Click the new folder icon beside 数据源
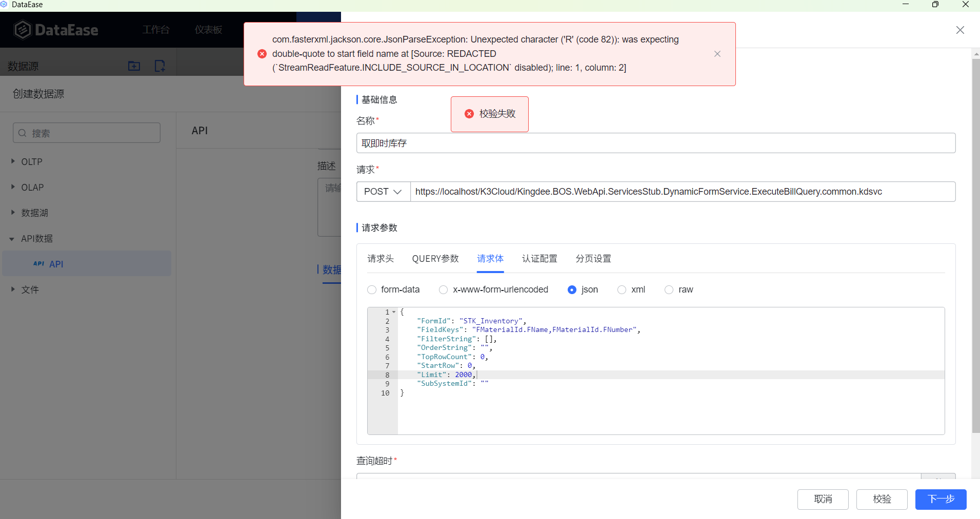The width and height of the screenshot is (980, 519). (x=134, y=66)
